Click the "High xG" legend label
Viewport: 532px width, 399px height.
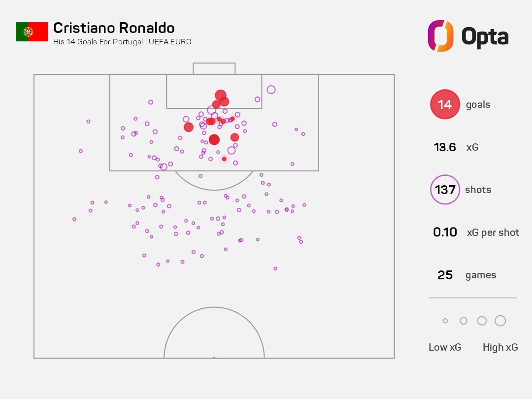coord(500,347)
